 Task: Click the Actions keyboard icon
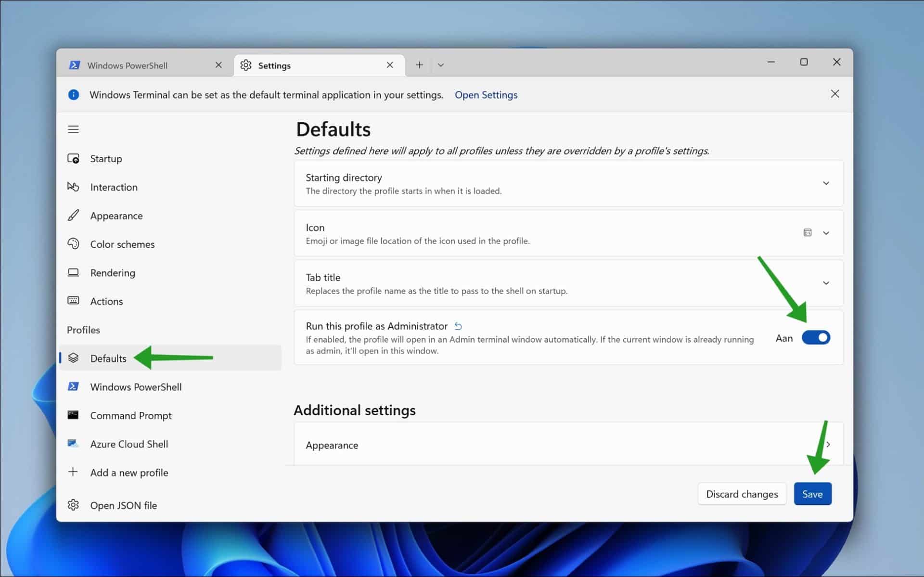[73, 301]
